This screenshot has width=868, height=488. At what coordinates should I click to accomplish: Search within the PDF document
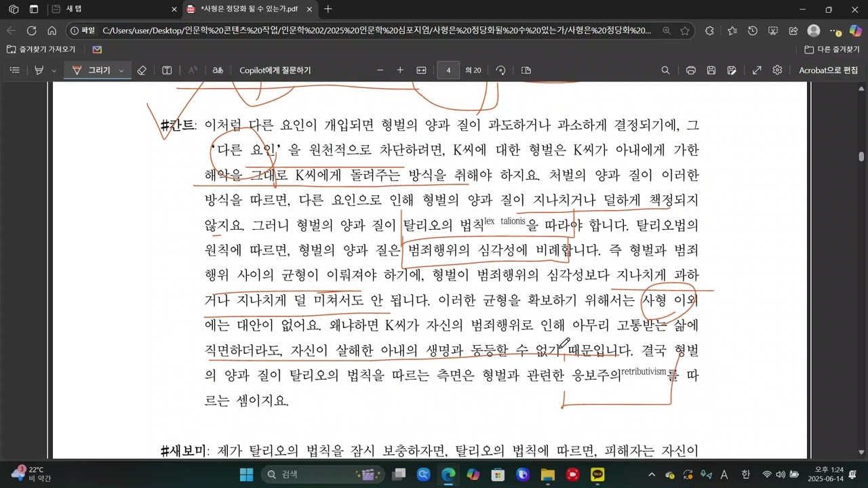[x=665, y=70]
